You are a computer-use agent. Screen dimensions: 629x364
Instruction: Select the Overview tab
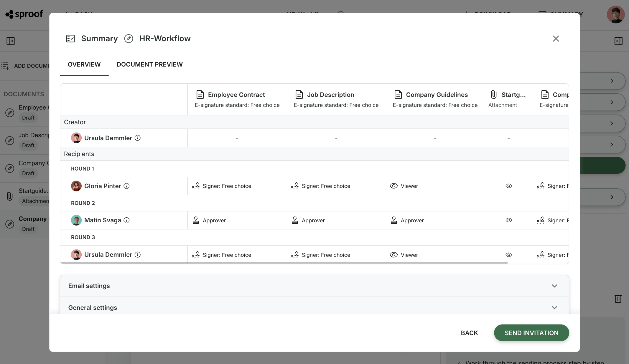[84, 64]
